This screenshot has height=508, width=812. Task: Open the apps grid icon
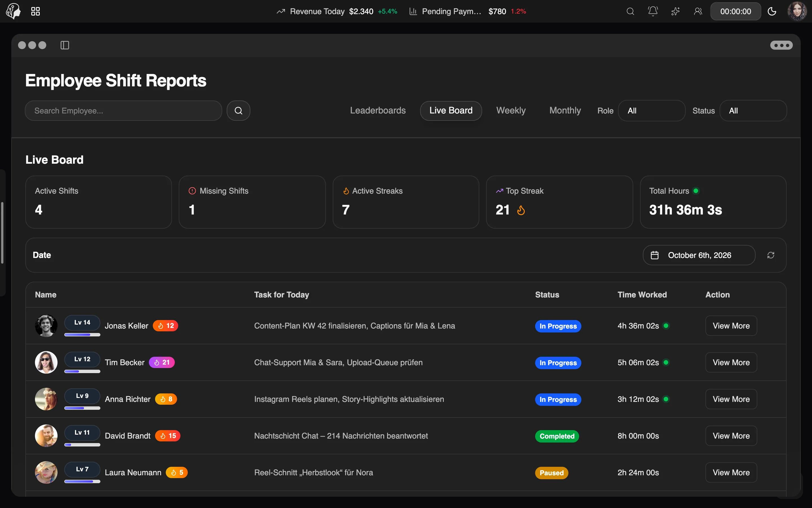(36, 11)
